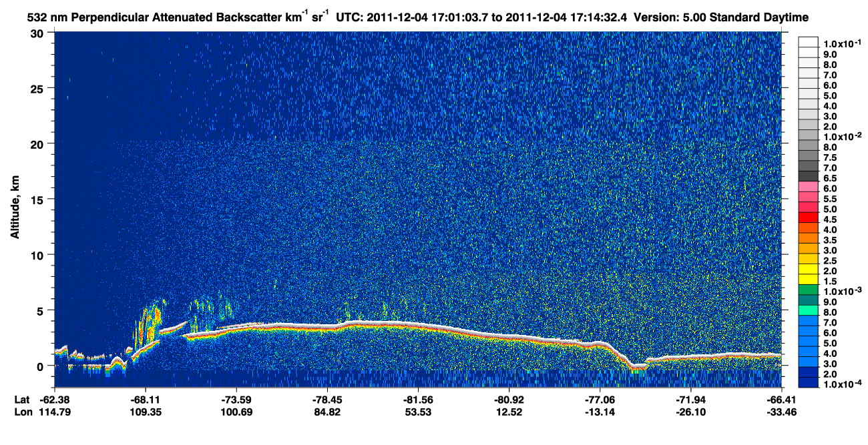Click longitude value -26.10

tap(690, 412)
